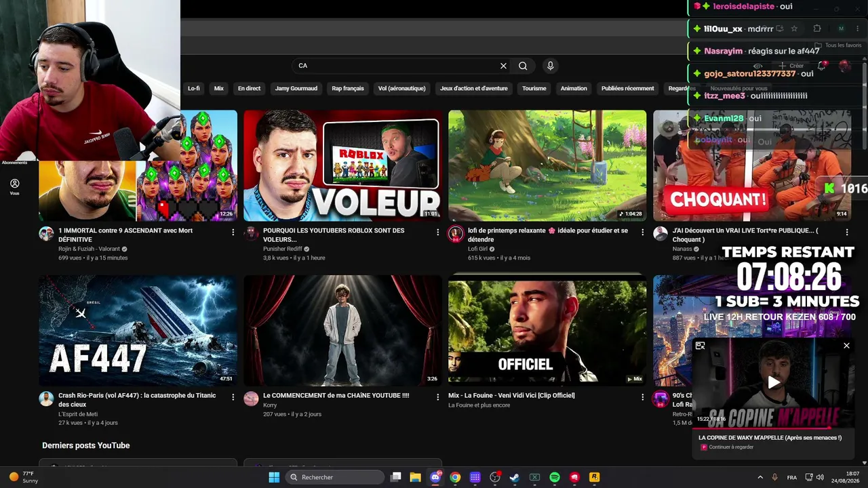
Task: Open the AF447 plane crash thumbnail
Action: pos(138,330)
